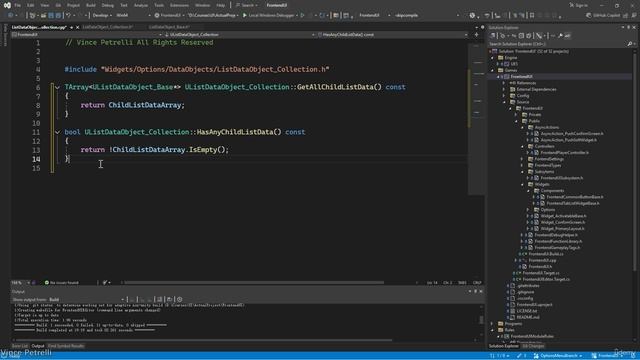Open the Tools menu
Screen dimensions: 640x360
(159, 5)
